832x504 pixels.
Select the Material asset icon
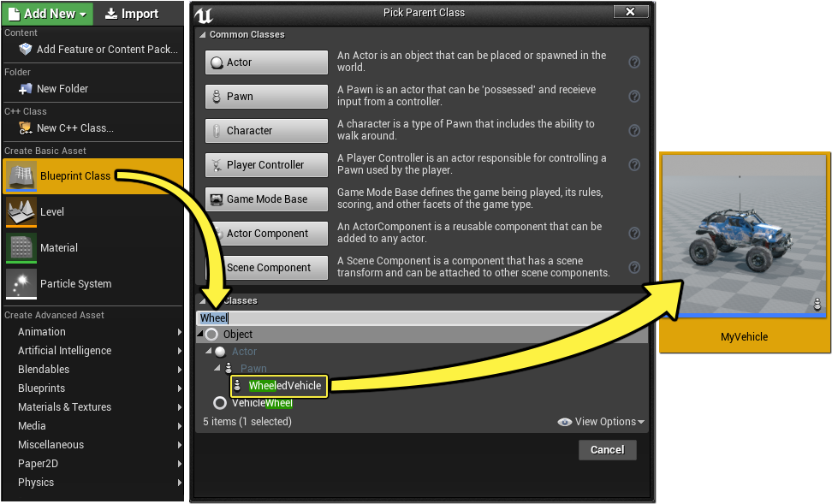point(21,248)
